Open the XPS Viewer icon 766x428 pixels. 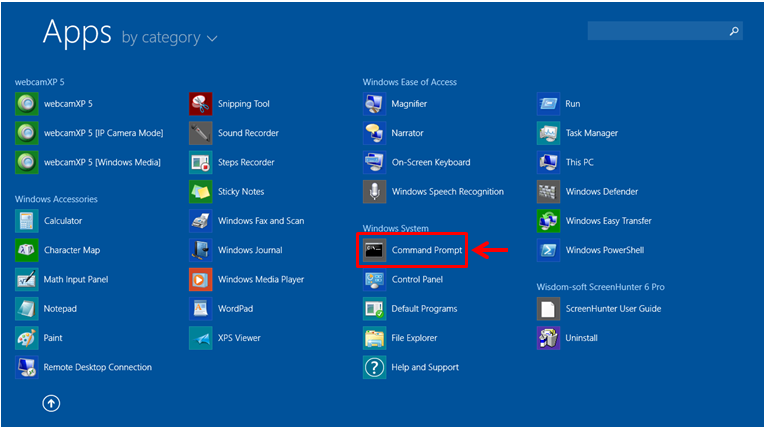(201, 338)
